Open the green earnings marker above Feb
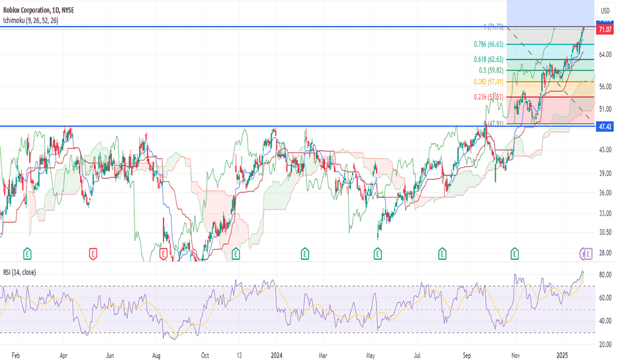Screen dimensions: 617x364 coord(27,254)
